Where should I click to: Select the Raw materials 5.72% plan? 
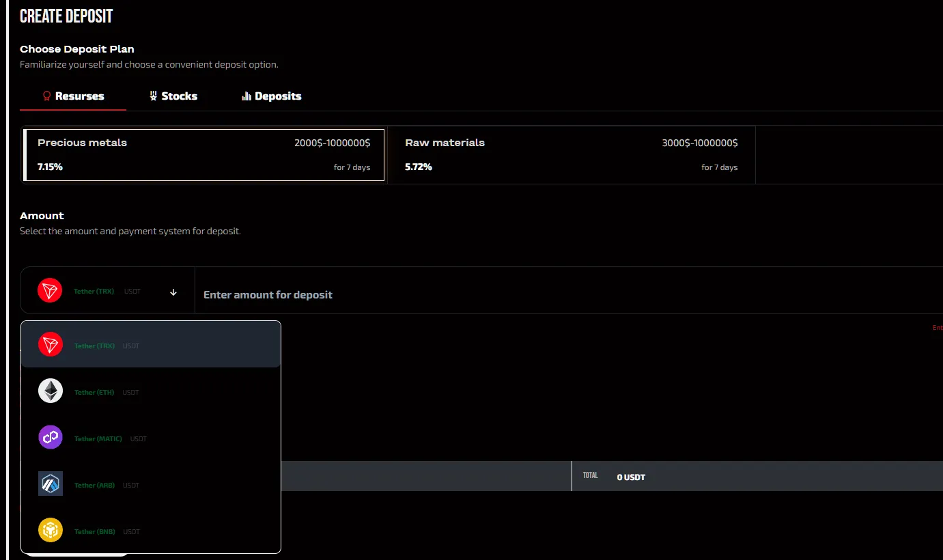571,155
